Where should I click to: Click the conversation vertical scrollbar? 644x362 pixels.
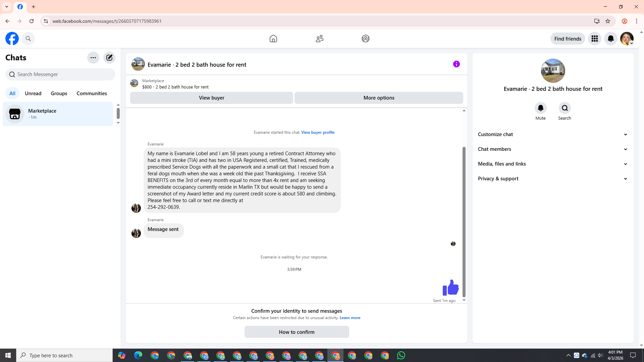pyautogui.click(x=464, y=221)
